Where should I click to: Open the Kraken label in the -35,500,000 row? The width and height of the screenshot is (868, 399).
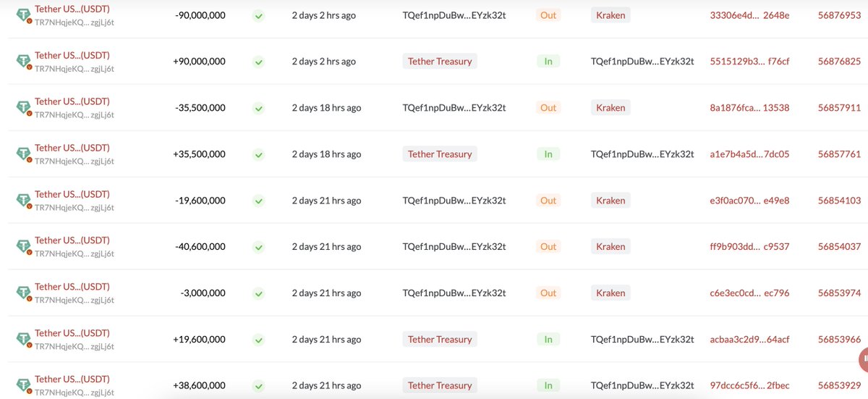610,108
